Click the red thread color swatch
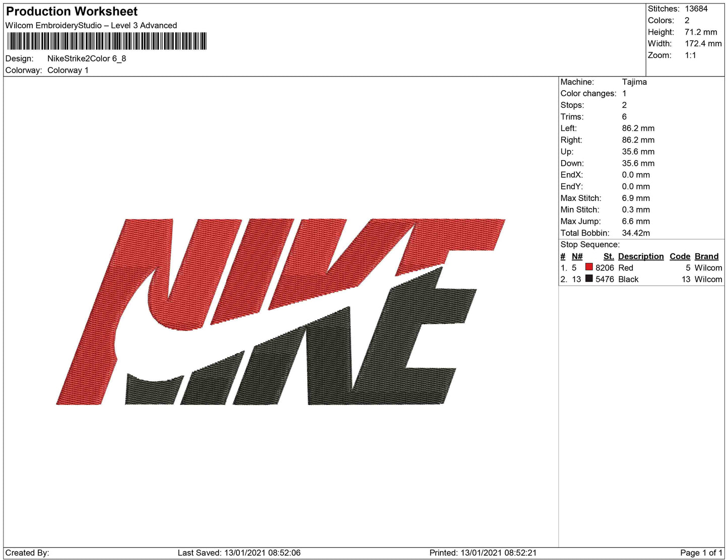This screenshot has width=728, height=560. pyautogui.click(x=588, y=267)
